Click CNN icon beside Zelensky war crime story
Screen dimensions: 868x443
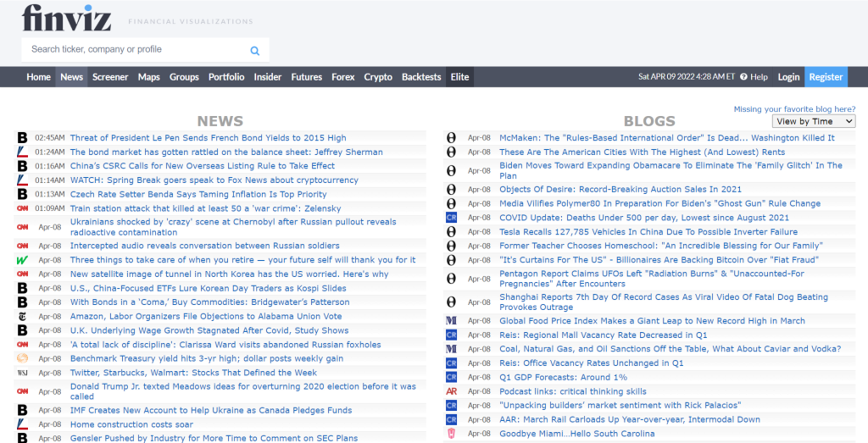pyautogui.click(x=22, y=208)
